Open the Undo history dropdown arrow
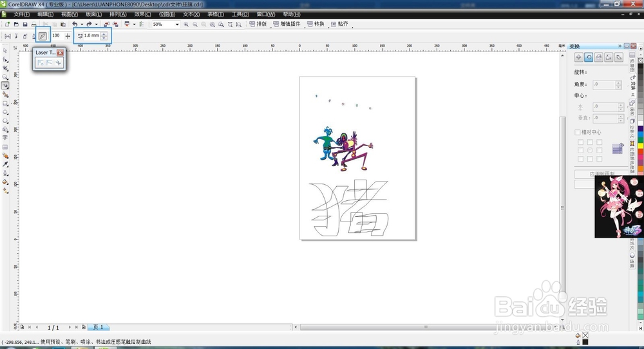 [82, 24]
